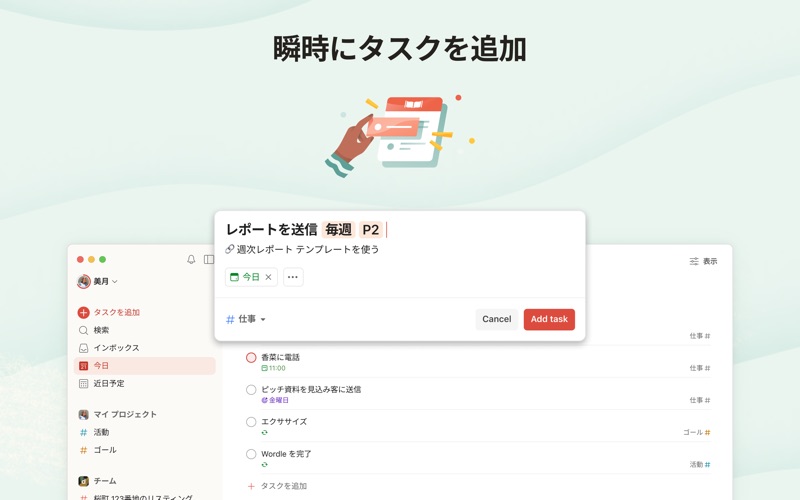Click the Add task button
Viewport: 800px width, 500px height.
pyautogui.click(x=549, y=319)
